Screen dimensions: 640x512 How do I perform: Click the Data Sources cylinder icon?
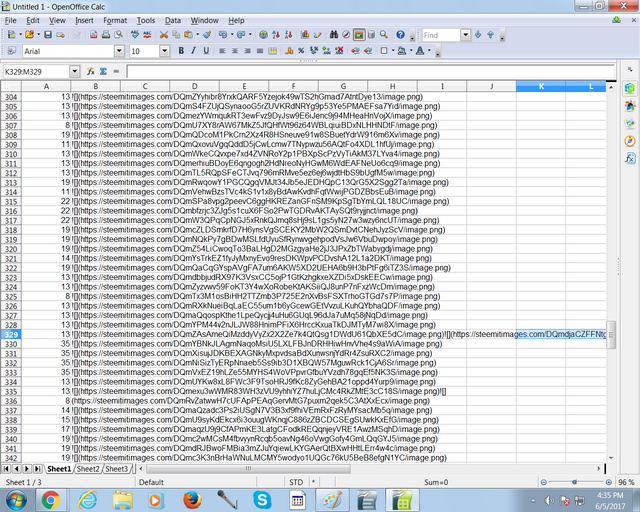click(371, 35)
